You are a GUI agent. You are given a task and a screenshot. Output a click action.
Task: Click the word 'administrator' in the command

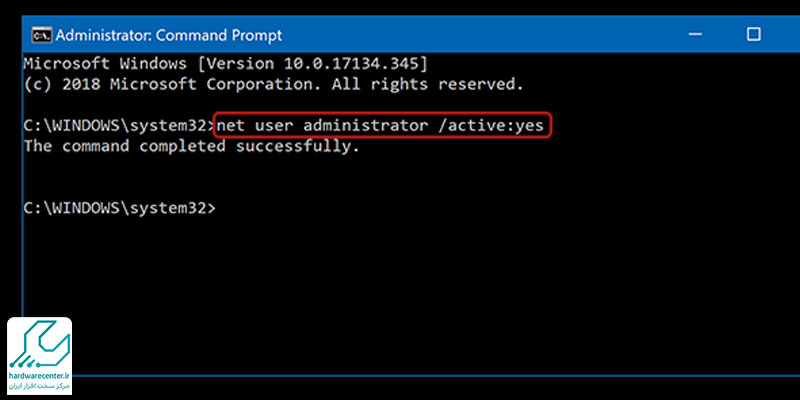(x=366, y=126)
